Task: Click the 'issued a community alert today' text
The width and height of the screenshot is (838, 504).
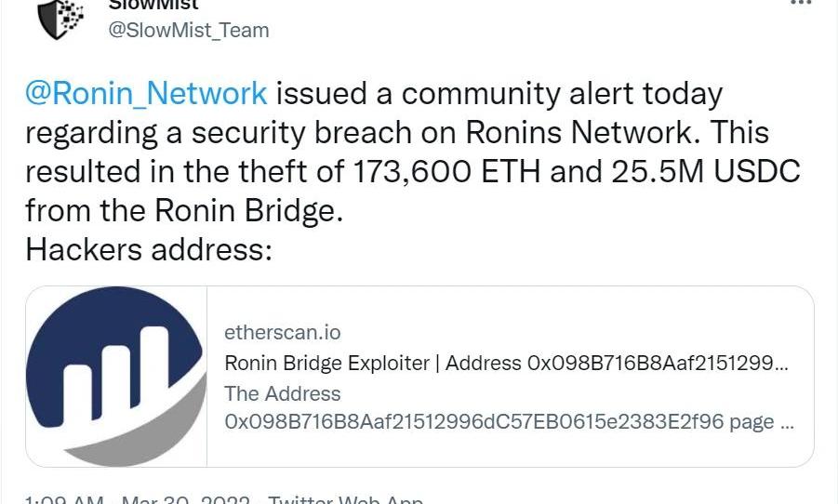Action: (x=499, y=94)
